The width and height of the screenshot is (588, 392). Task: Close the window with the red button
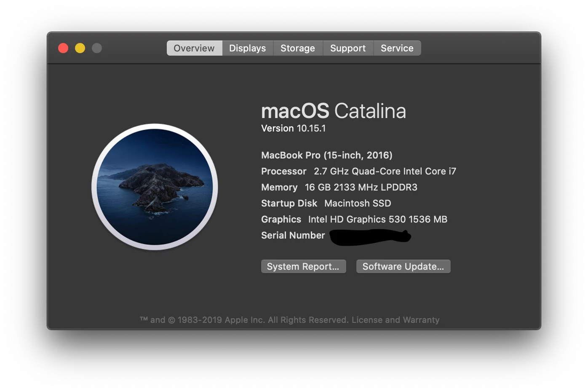[x=63, y=48]
